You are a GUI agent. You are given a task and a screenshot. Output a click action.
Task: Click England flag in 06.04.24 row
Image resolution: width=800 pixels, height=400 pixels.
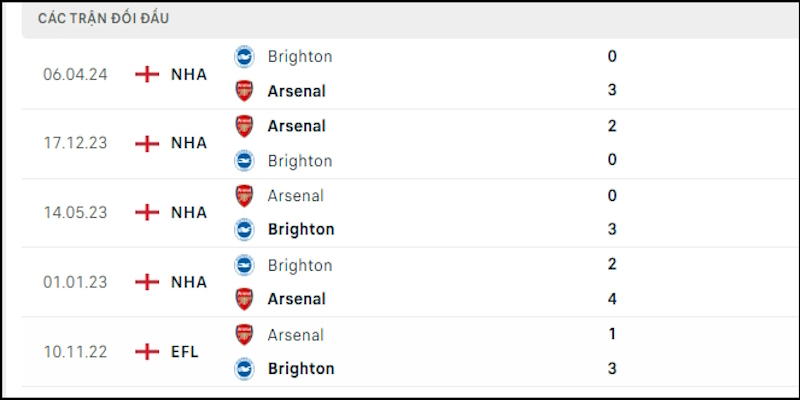pyautogui.click(x=147, y=74)
